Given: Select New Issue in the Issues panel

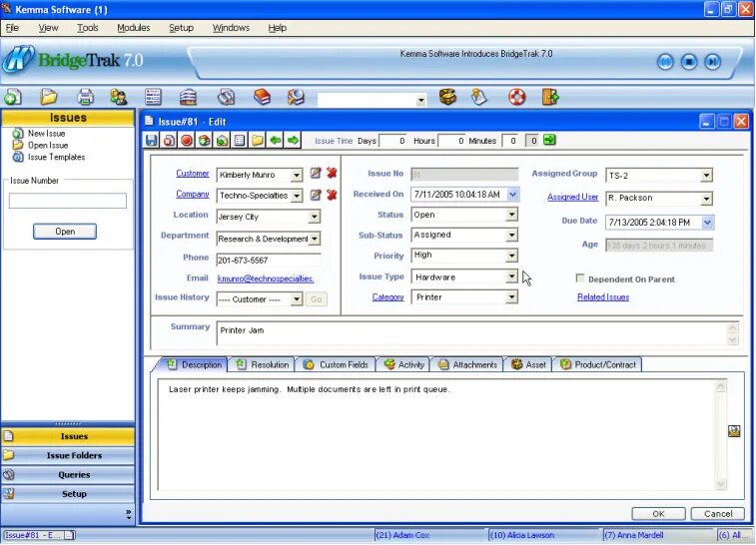Looking at the screenshot, I should [x=46, y=134].
